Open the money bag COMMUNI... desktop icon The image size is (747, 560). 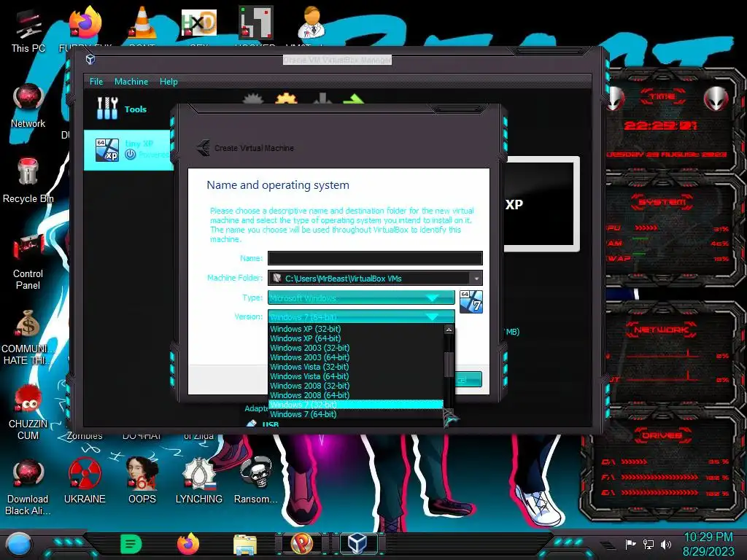(x=28, y=337)
